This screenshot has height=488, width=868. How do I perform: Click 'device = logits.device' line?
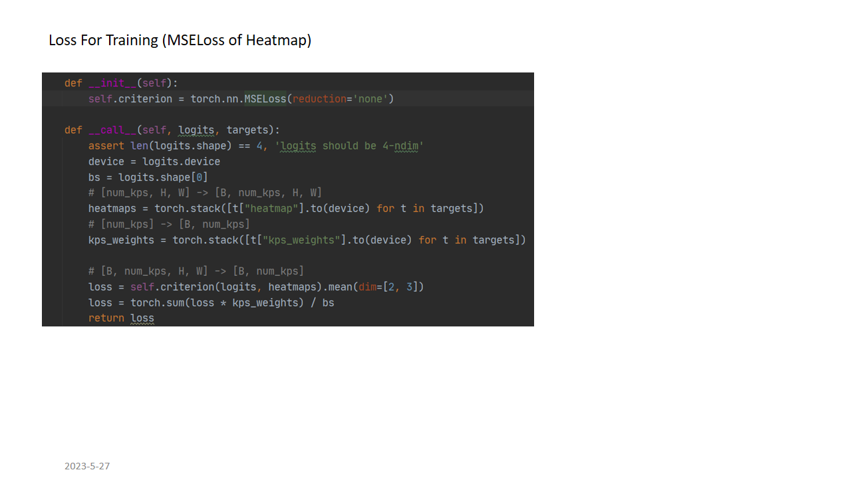click(x=154, y=162)
